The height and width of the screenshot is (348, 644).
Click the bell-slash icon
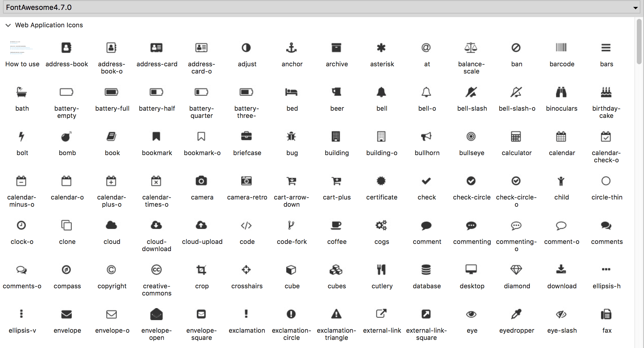[x=471, y=92]
